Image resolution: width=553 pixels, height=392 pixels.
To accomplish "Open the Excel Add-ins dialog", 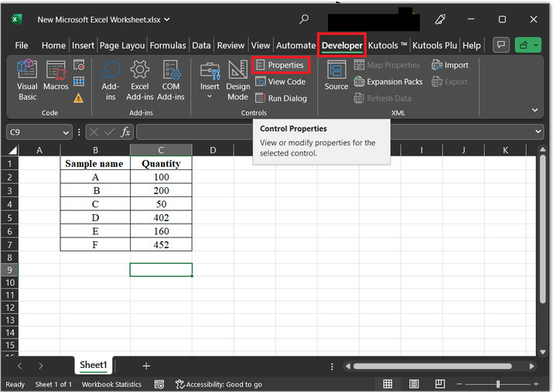I will tap(139, 80).
